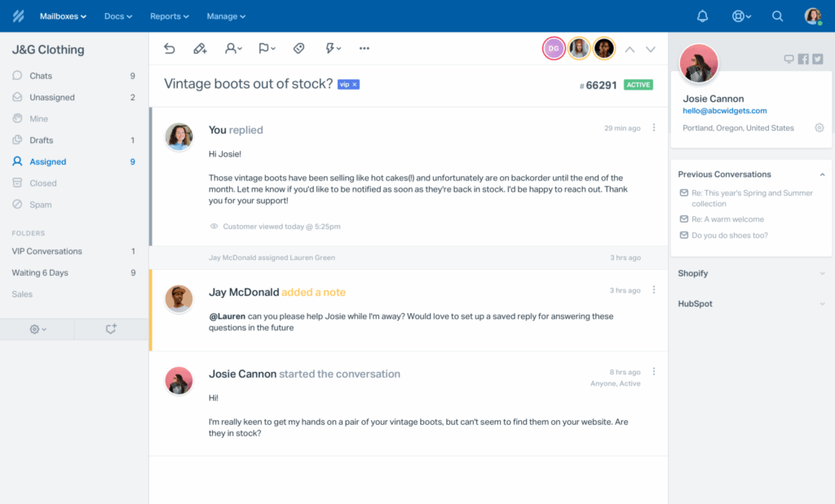The image size is (835, 504).
Task: Expand the HubSpot section
Action: [822, 304]
